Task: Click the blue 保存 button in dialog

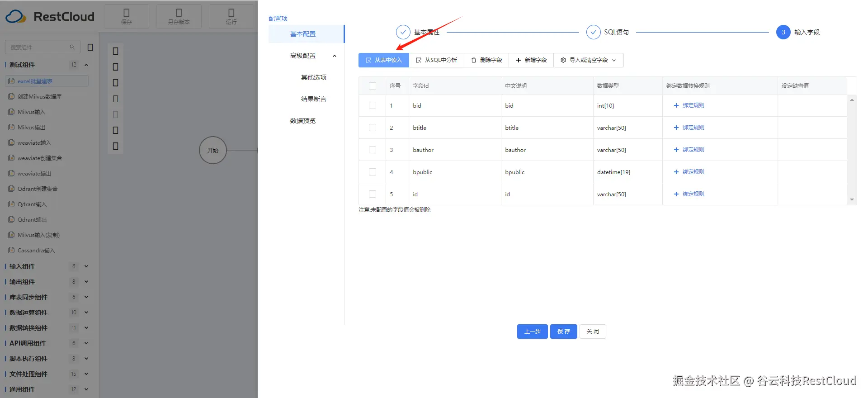Action: 564,332
